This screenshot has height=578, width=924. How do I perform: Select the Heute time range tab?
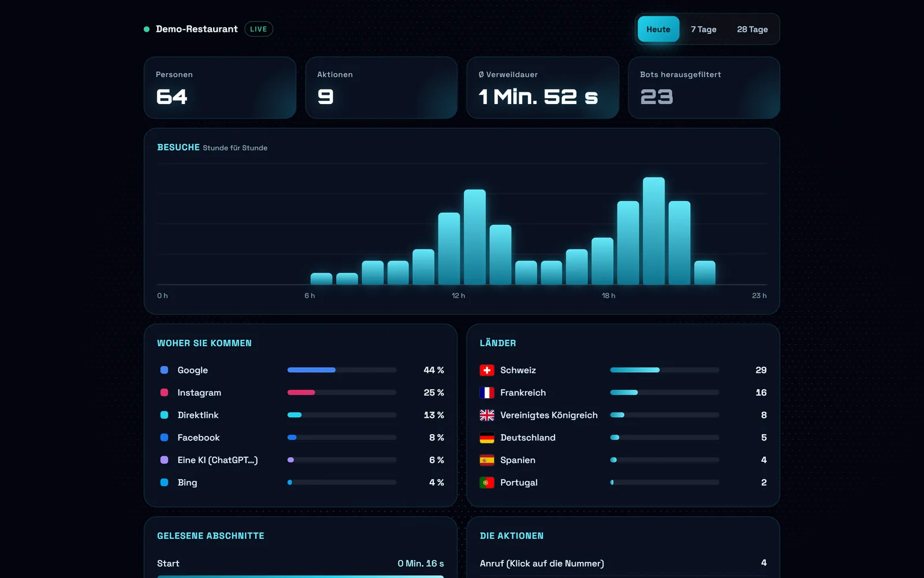pyautogui.click(x=658, y=29)
